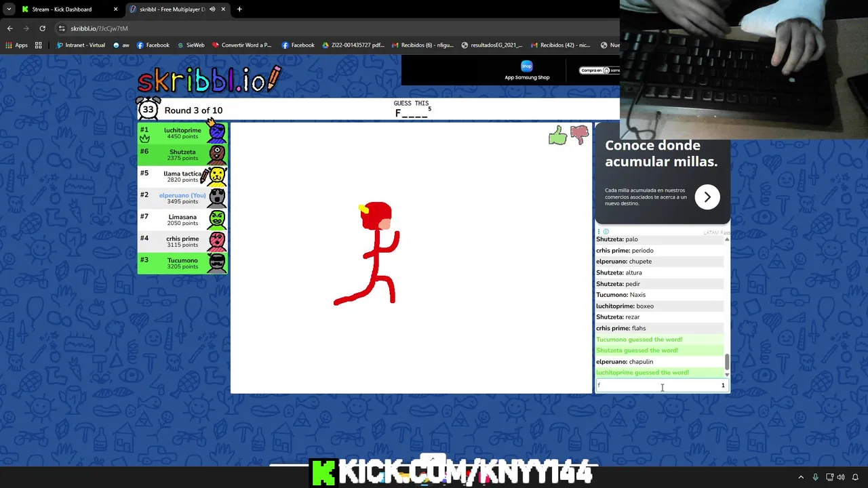Click the microphone icon in system tray
The width and height of the screenshot is (868, 488).
tap(816, 477)
